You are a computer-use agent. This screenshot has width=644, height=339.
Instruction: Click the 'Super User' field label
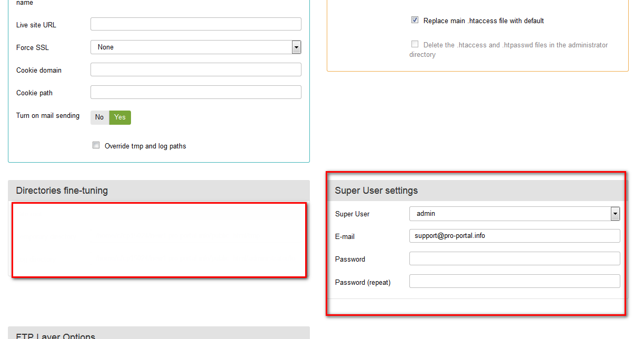coord(352,214)
